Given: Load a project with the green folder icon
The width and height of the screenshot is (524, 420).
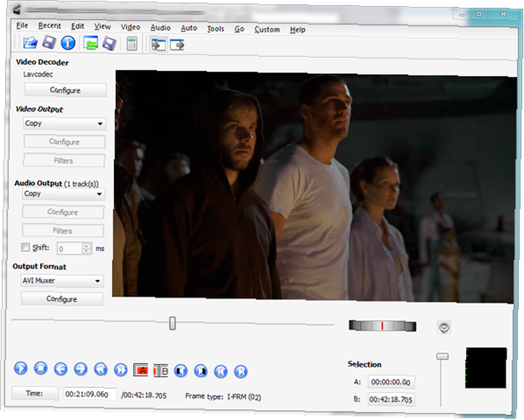Looking at the screenshot, I should click(91, 43).
